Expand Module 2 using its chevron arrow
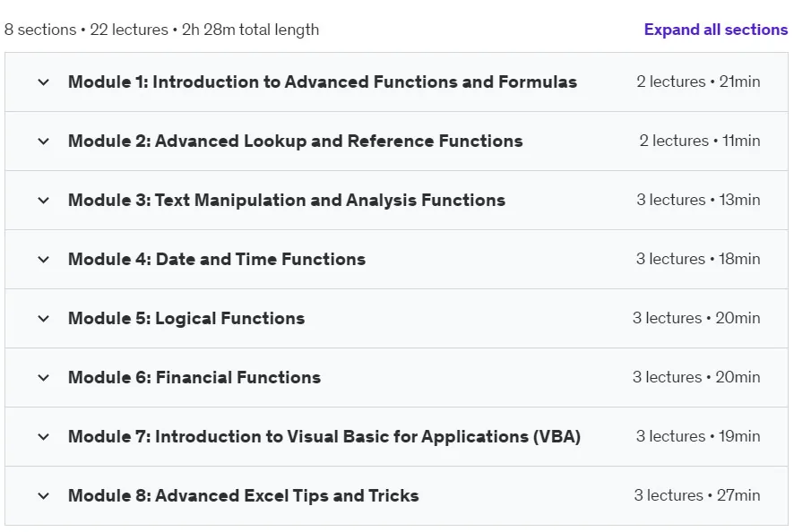 pyautogui.click(x=44, y=142)
